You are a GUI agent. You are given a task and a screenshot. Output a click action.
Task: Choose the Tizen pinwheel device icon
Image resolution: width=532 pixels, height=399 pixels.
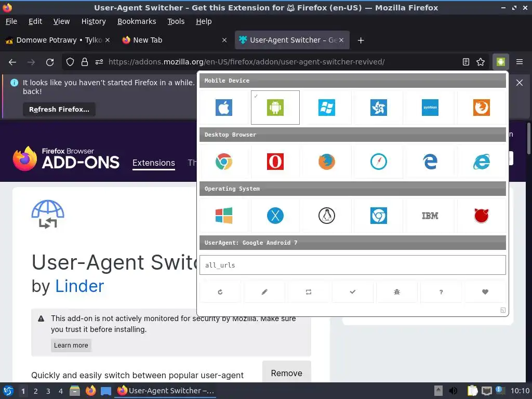(x=379, y=108)
